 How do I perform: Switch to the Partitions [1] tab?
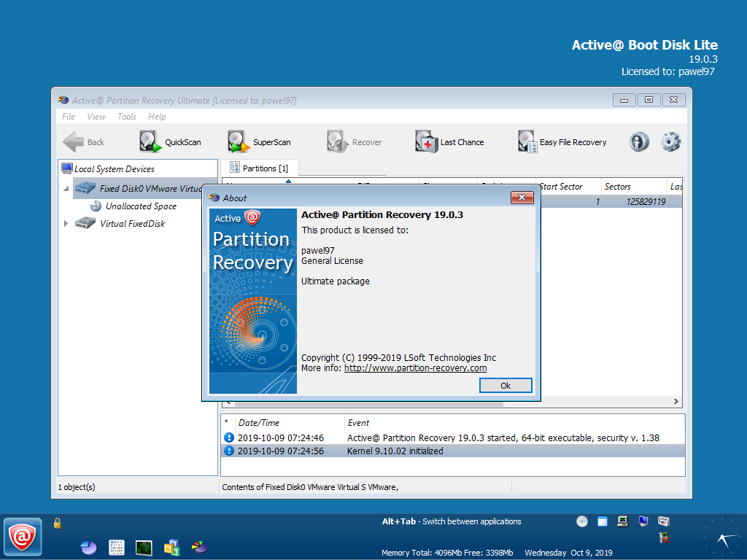pyautogui.click(x=260, y=168)
